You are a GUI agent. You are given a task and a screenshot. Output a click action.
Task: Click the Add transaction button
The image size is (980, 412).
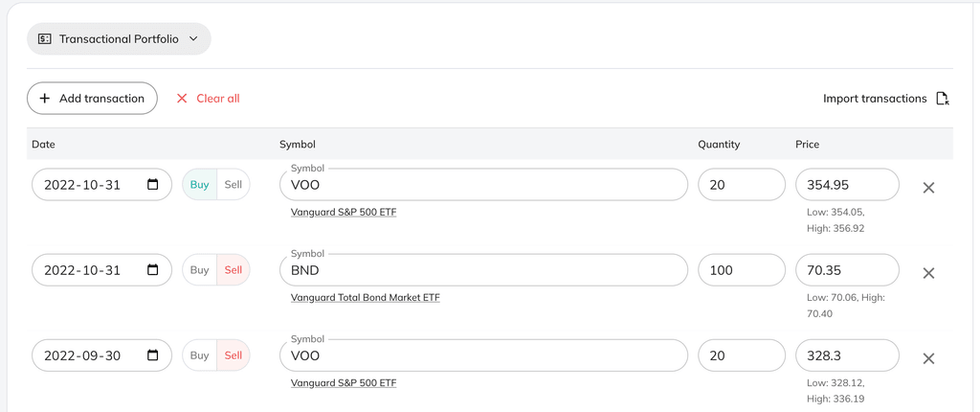pyautogui.click(x=92, y=99)
